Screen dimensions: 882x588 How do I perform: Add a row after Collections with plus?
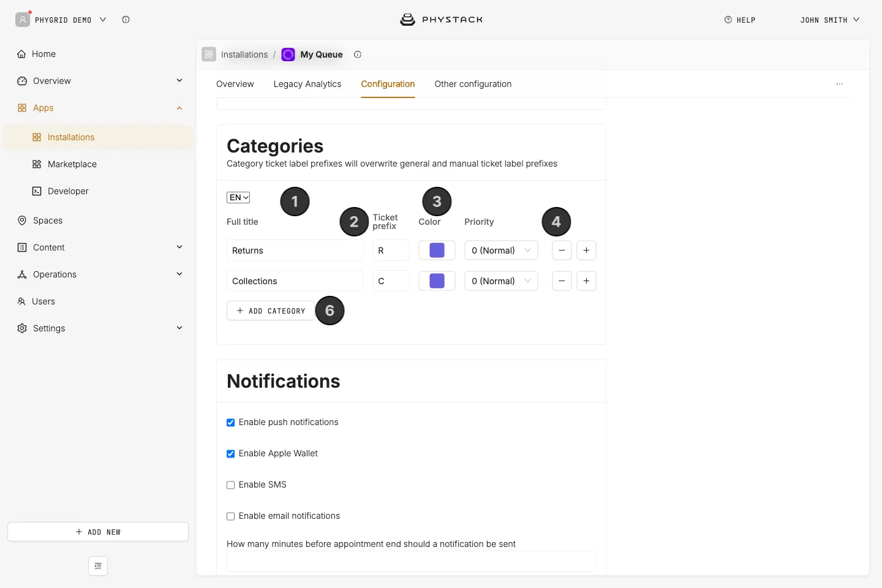pyautogui.click(x=586, y=281)
